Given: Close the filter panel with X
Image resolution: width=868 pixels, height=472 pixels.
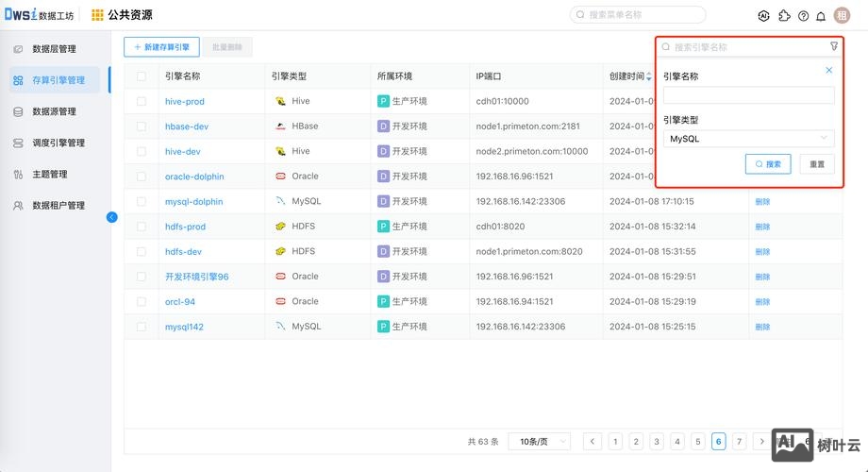Looking at the screenshot, I should point(829,71).
